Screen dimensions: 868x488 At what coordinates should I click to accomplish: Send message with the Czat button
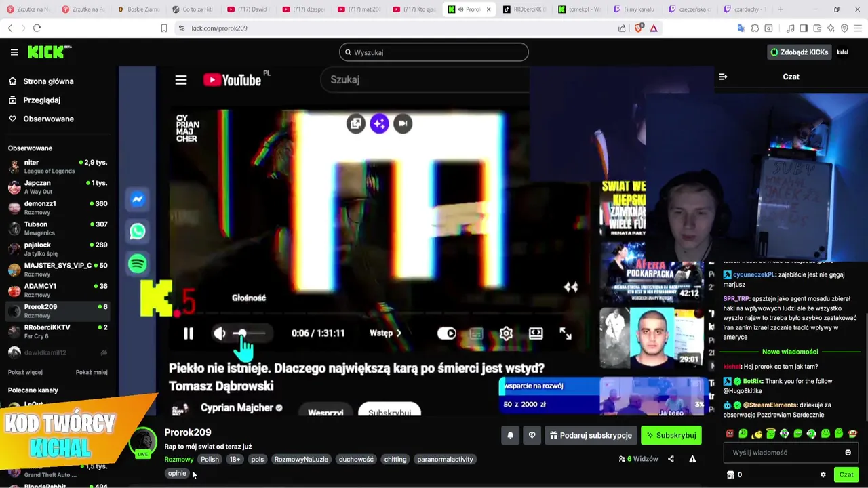(x=846, y=475)
